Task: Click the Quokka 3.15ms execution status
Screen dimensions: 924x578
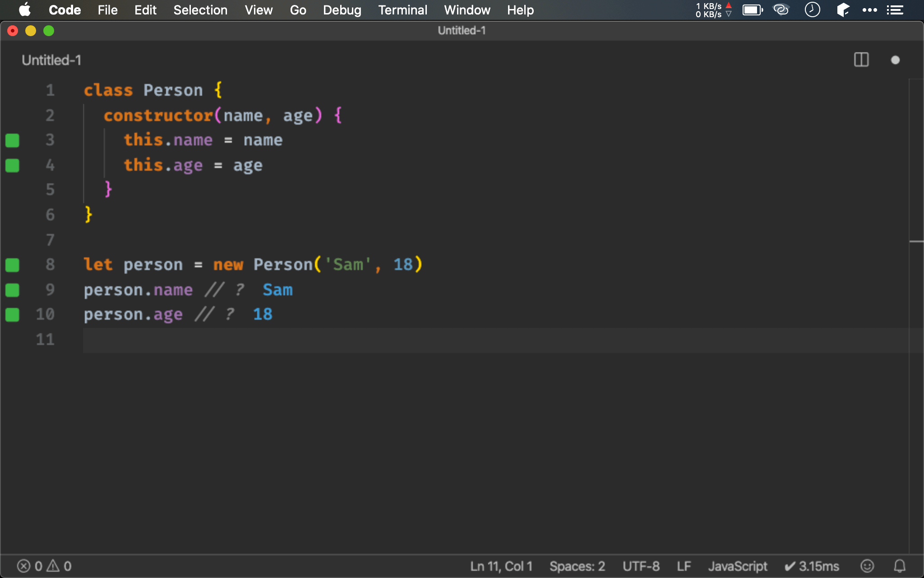Action: pos(812,566)
